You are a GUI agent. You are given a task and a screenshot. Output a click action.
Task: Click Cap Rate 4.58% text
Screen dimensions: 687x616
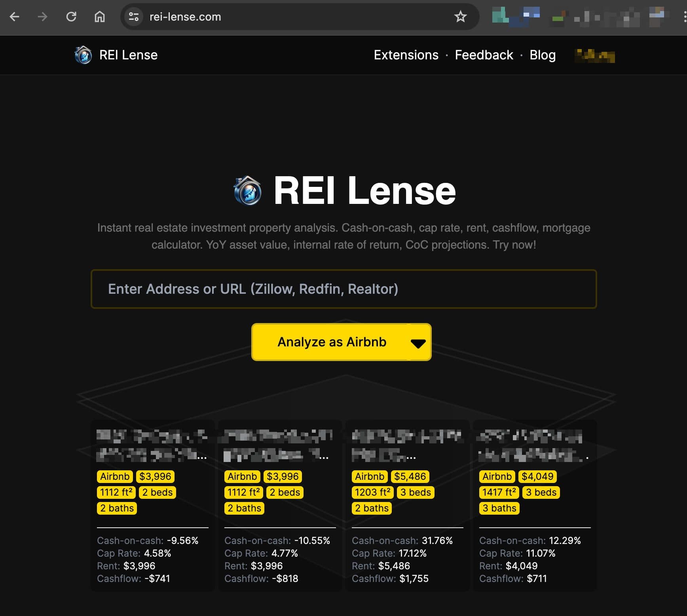tap(134, 553)
